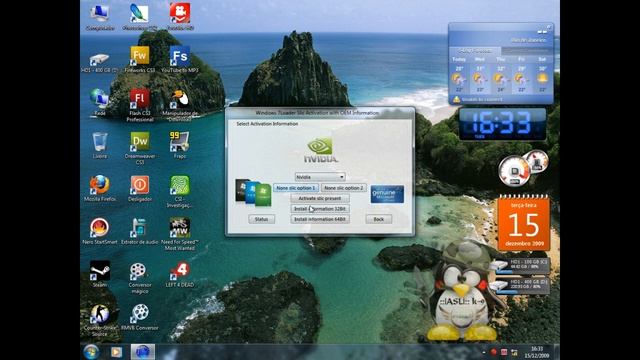
Task: Open the Photoshop feather desktop shortcut
Action: [140, 16]
